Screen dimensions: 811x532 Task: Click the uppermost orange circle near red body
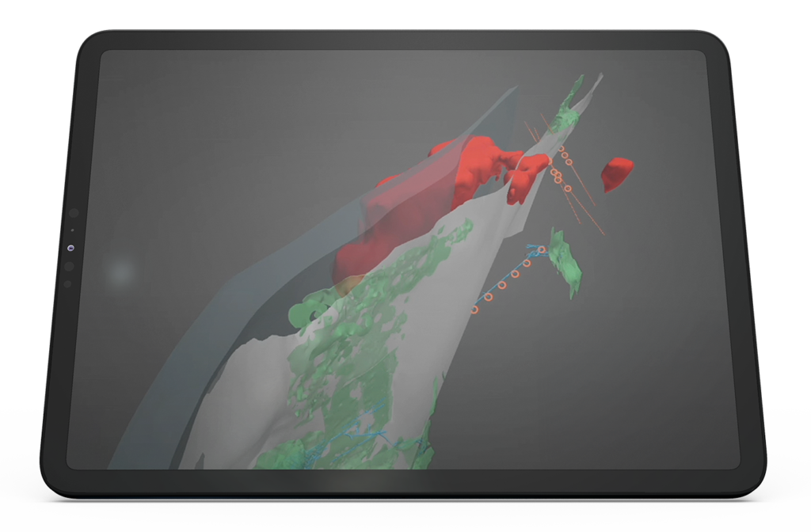point(561,149)
